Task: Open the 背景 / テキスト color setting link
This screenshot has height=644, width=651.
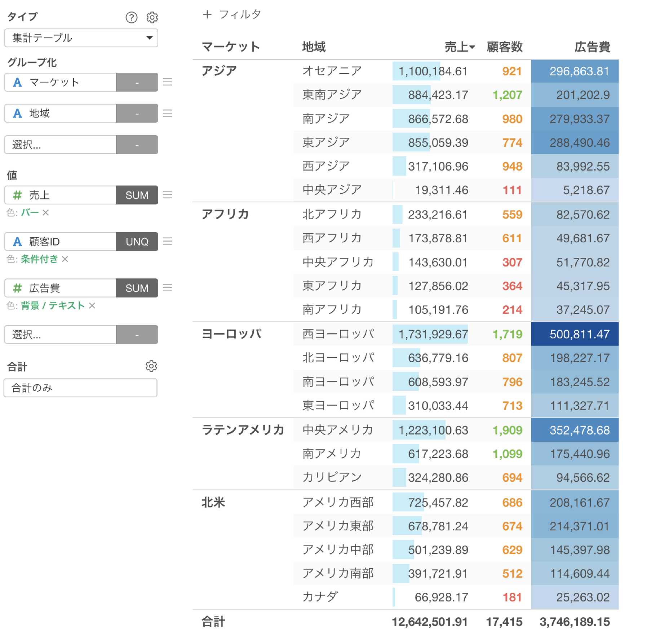Action: click(53, 305)
